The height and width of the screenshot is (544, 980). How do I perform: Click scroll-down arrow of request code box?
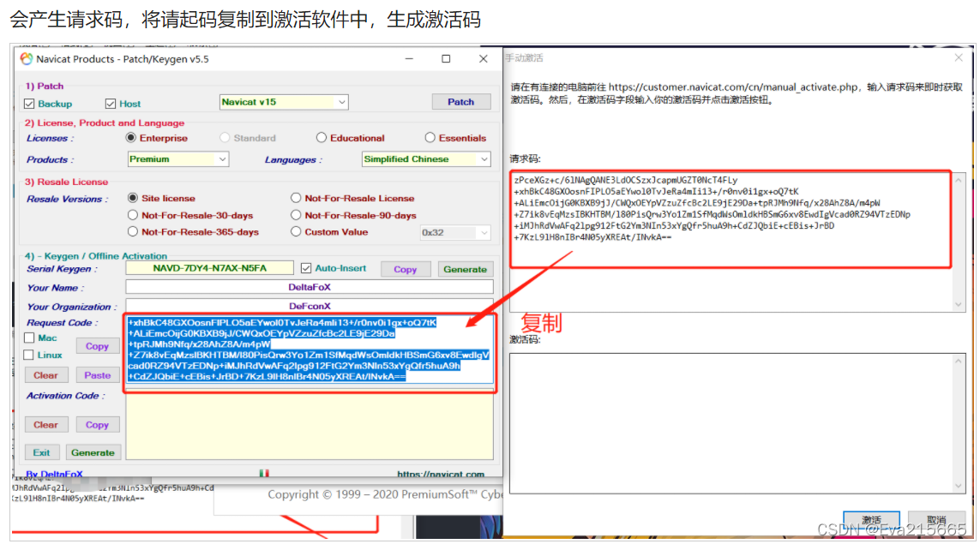[958, 304]
